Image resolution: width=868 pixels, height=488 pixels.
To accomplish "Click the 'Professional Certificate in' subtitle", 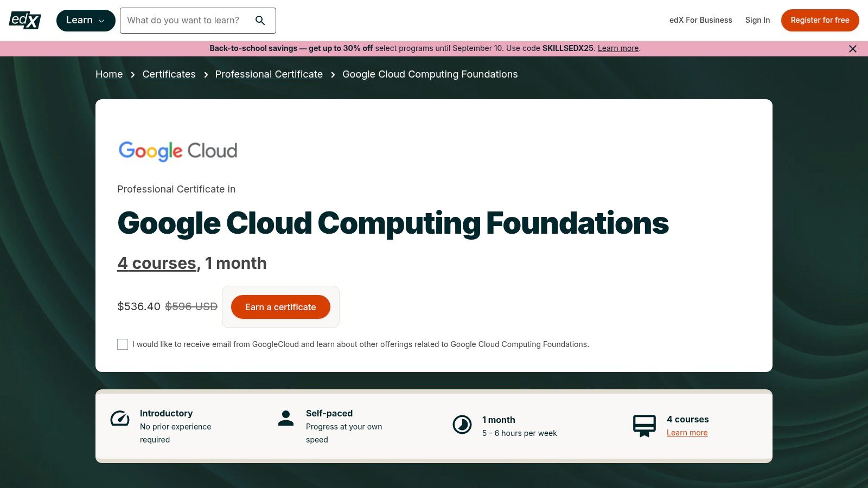I will [x=176, y=189].
